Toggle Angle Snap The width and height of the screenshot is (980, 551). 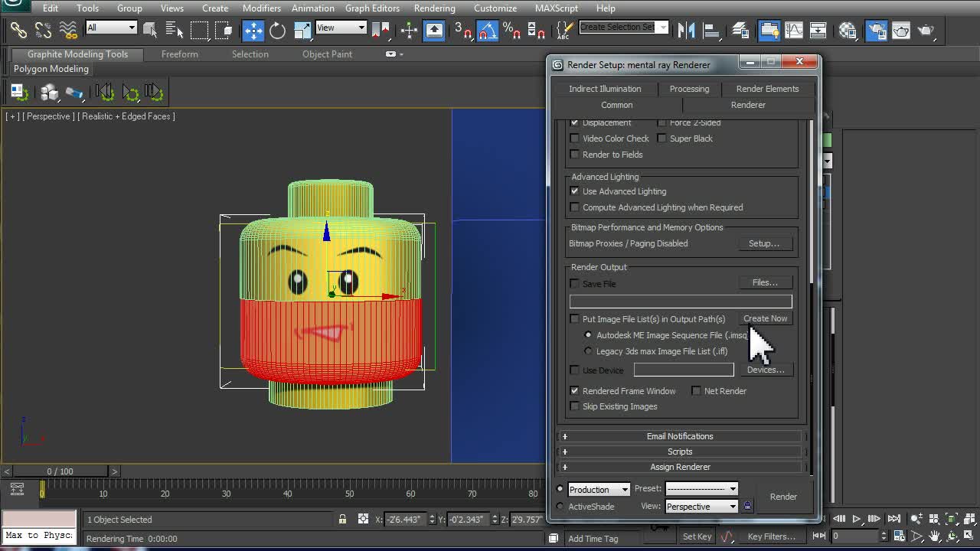(x=488, y=31)
